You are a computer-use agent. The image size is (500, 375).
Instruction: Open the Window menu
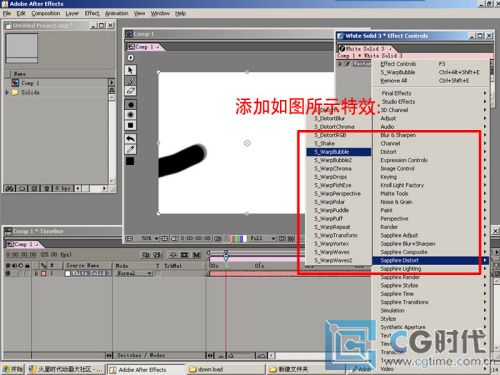(160, 13)
